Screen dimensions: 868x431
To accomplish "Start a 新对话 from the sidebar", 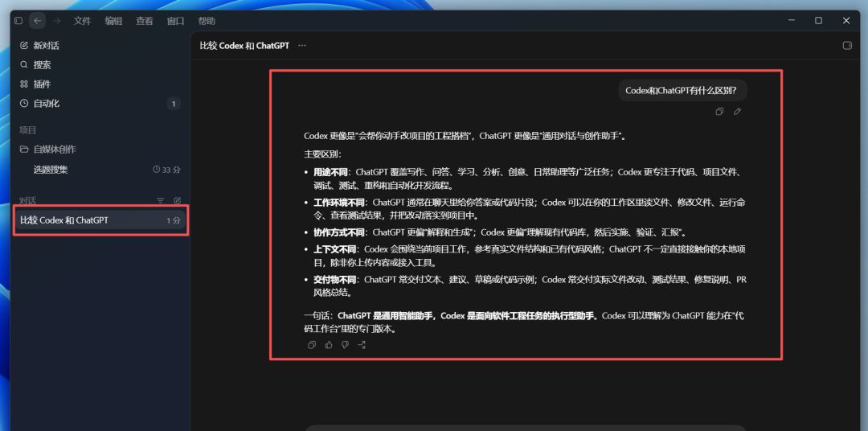I will pyautogui.click(x=100, y=45).
